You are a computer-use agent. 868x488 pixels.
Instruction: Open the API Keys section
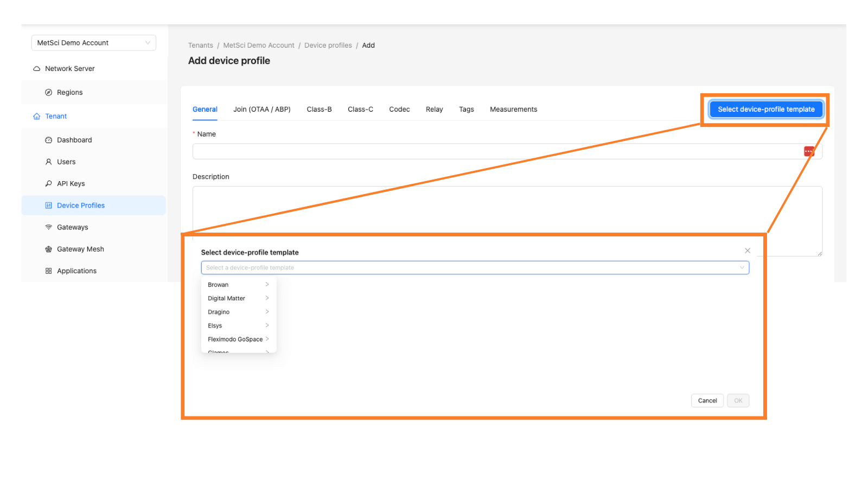click(x=71, y=183)
